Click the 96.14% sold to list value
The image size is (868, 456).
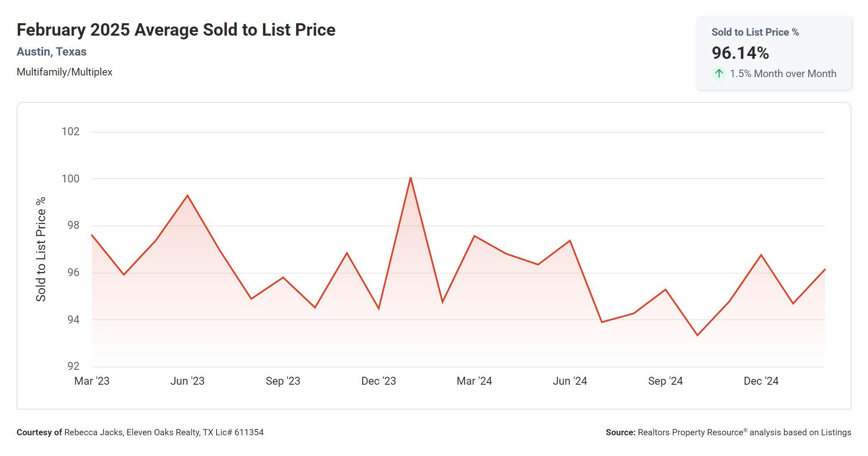(740, 53)
